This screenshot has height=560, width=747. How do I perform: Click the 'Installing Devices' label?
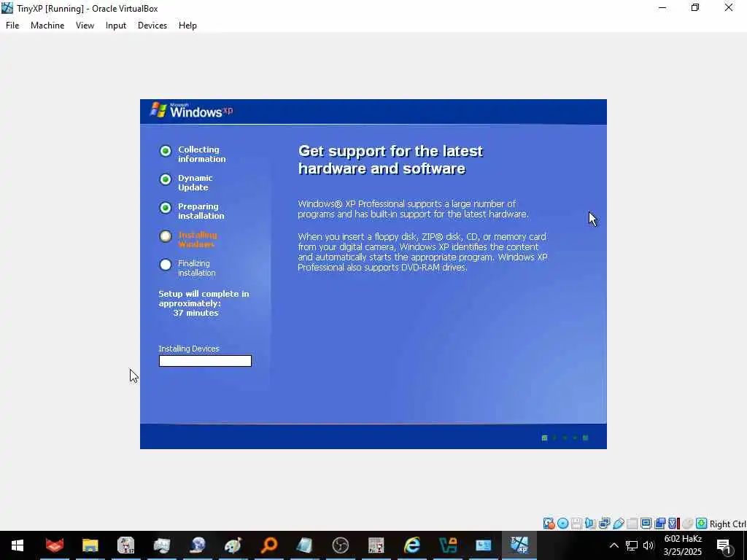coord(189,349)
